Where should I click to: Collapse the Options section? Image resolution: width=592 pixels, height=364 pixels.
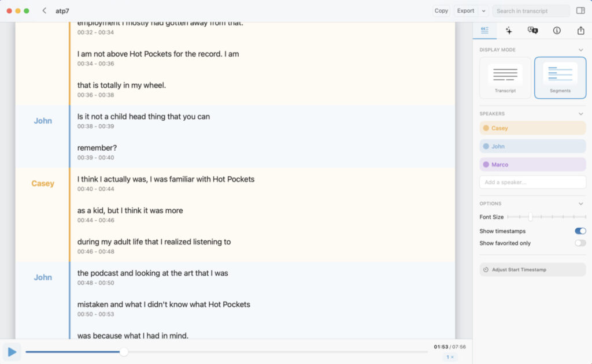pyautogui.click(x=580, y=204)
